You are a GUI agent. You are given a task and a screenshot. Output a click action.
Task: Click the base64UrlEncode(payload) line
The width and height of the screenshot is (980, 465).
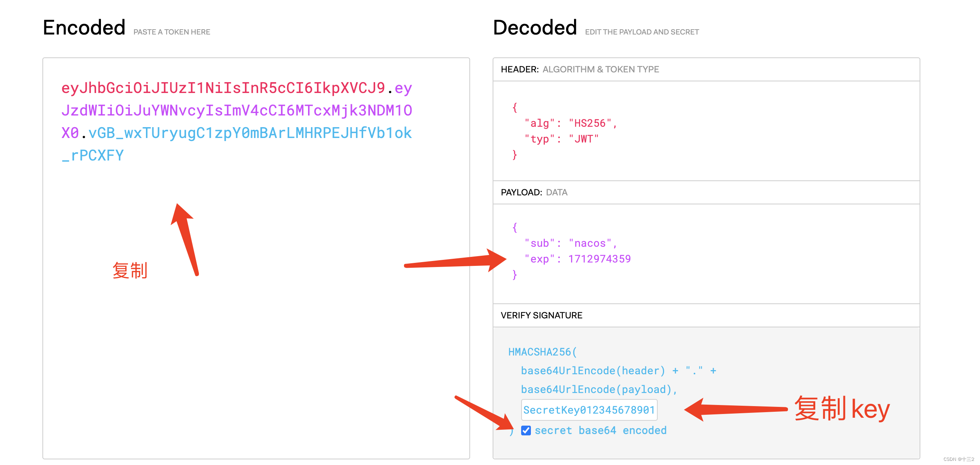click(599, 389)
